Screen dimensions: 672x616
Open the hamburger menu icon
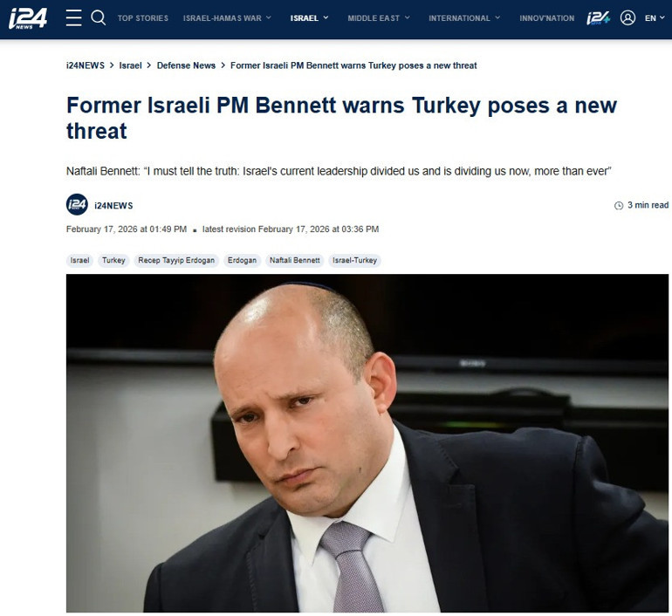point(73,18)
